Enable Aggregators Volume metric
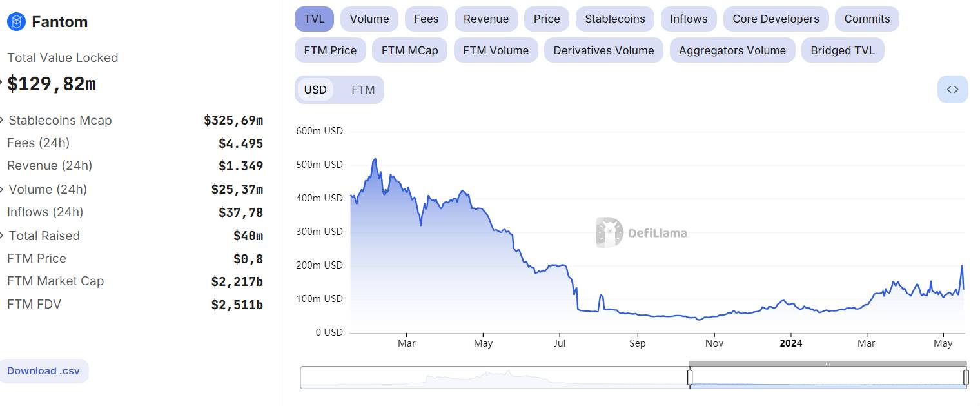The image size is (980, 406). (x=732, y=50)
